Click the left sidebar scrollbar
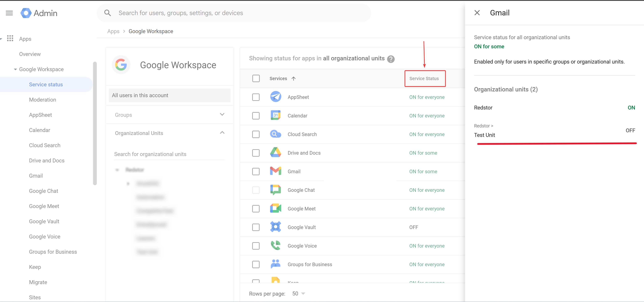This screenshot has width=644, height=302. [x=95, y=123]
